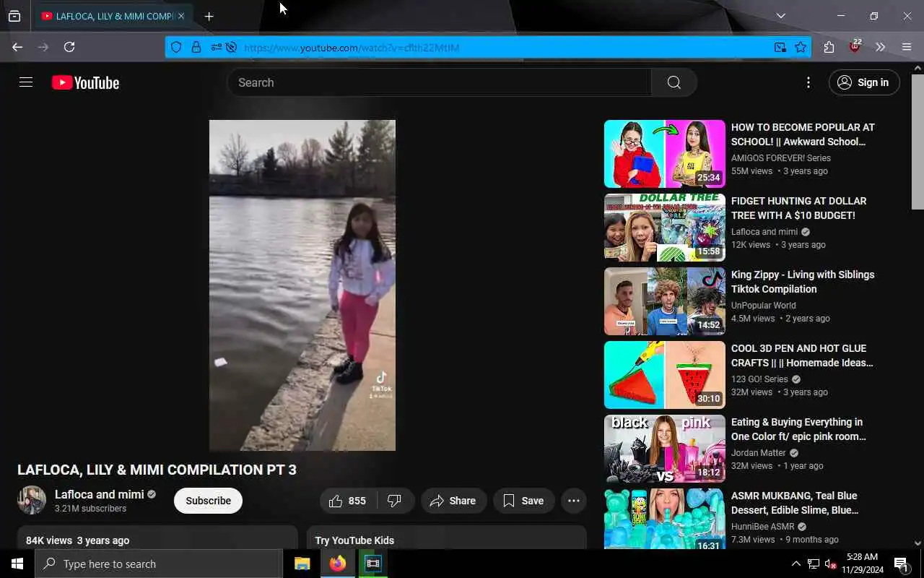
Task: Visit the HunniBee ASMR channel
Action: (762, 527)
